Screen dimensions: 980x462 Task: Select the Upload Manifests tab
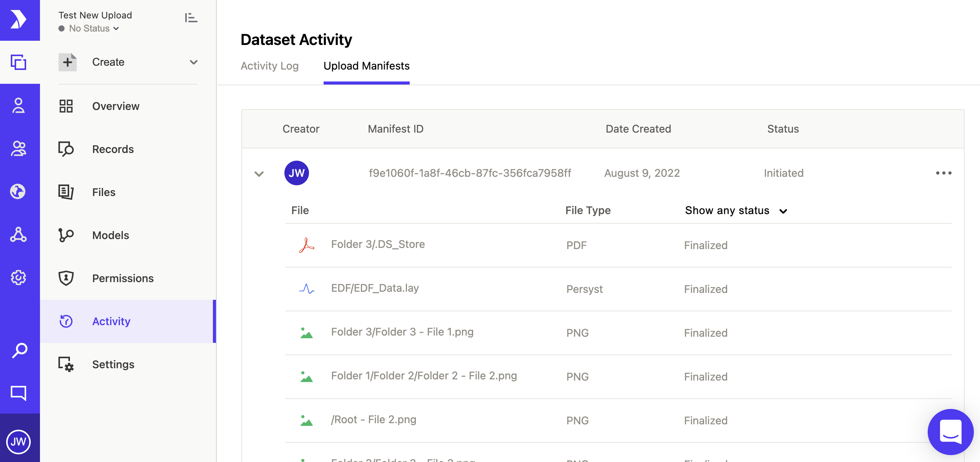(x=366, y=66)
